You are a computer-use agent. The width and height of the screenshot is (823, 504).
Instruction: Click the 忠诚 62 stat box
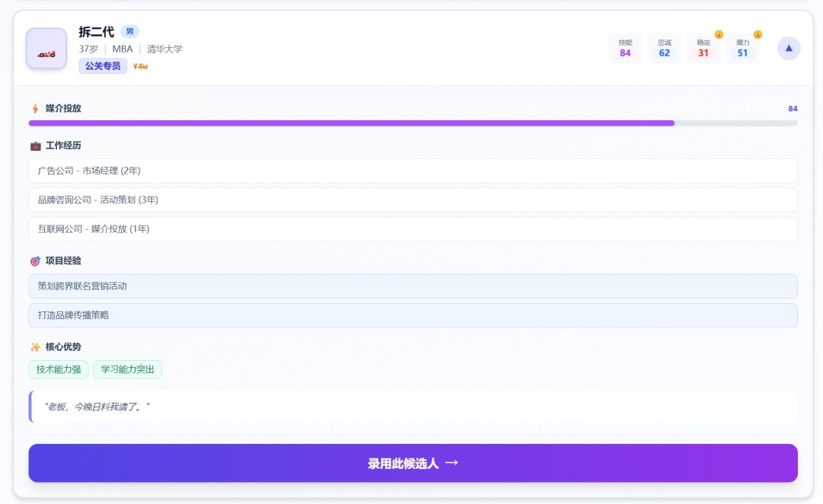664,48
